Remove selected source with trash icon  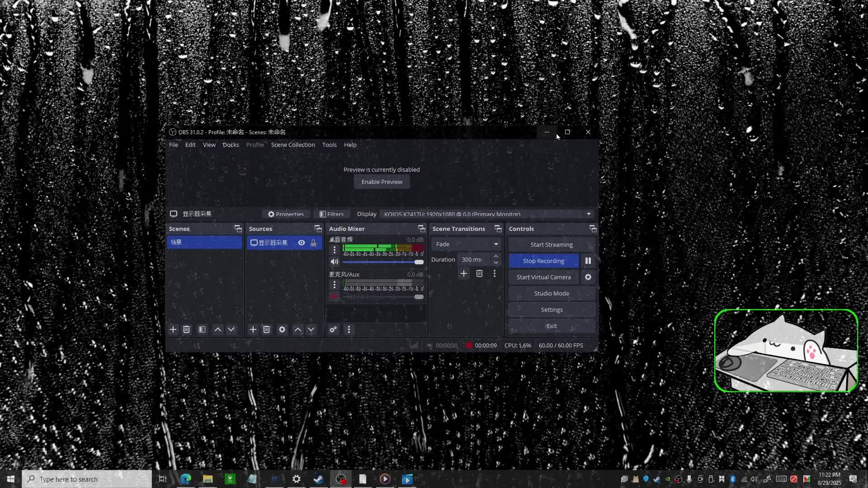click(266, 329)
